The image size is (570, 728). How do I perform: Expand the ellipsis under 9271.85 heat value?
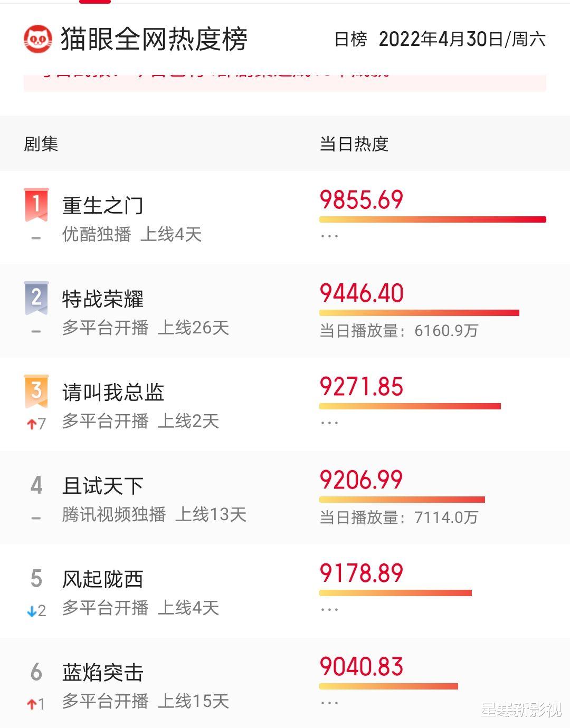(330, 423)
